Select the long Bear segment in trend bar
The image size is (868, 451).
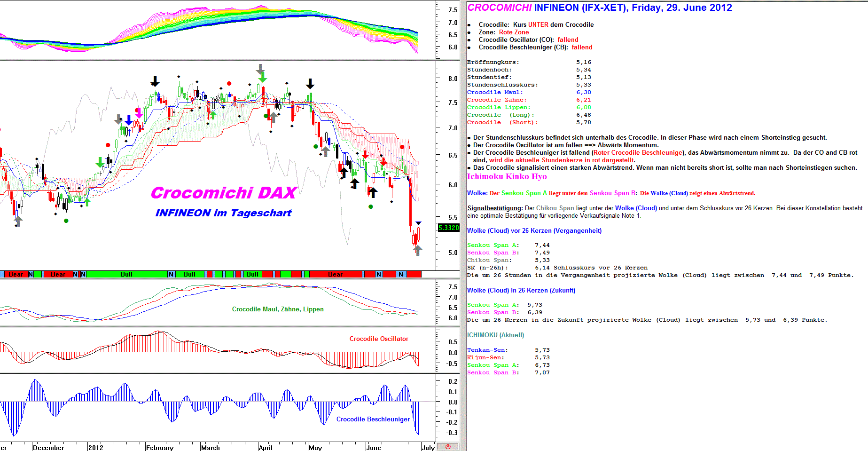pos(335,274)
